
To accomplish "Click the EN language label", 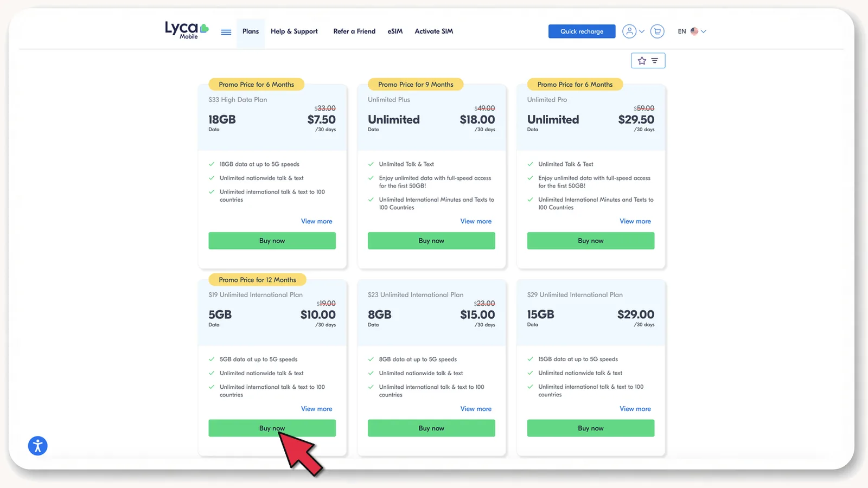I will coord(682,31).
